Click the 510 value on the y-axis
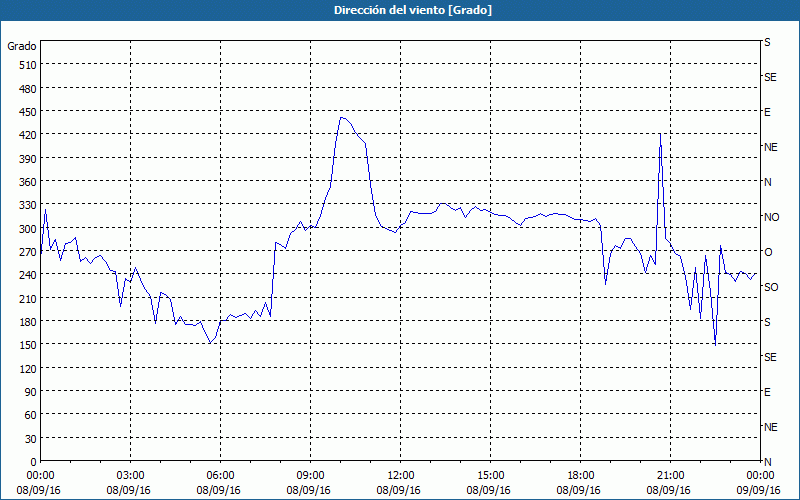Screen dimensions: 800x500 click(29, 65)
